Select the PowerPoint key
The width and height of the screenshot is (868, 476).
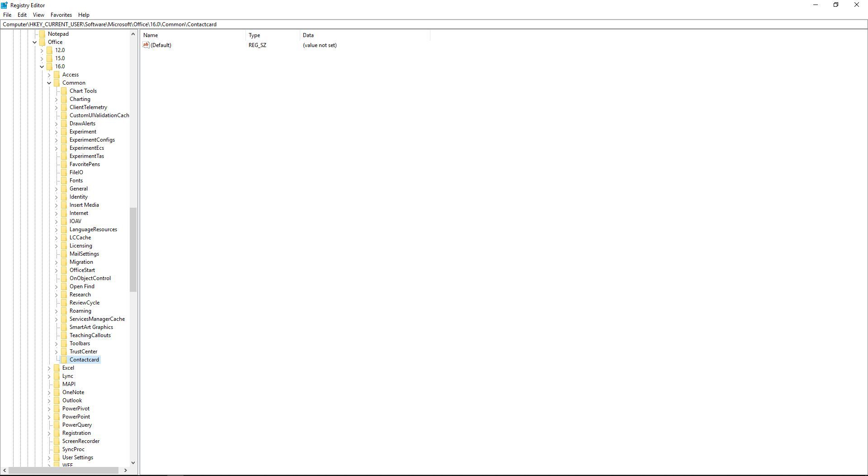click(76, 417)
